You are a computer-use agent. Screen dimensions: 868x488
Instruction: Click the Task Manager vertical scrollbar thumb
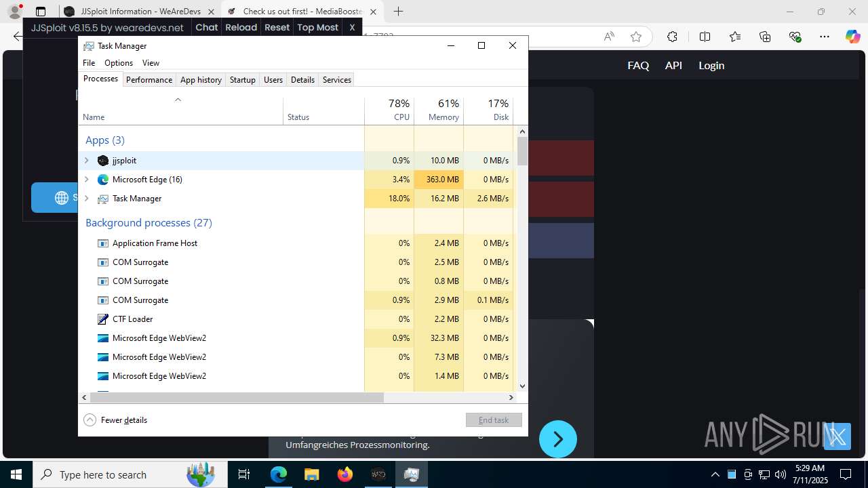[x=522, y=150]
